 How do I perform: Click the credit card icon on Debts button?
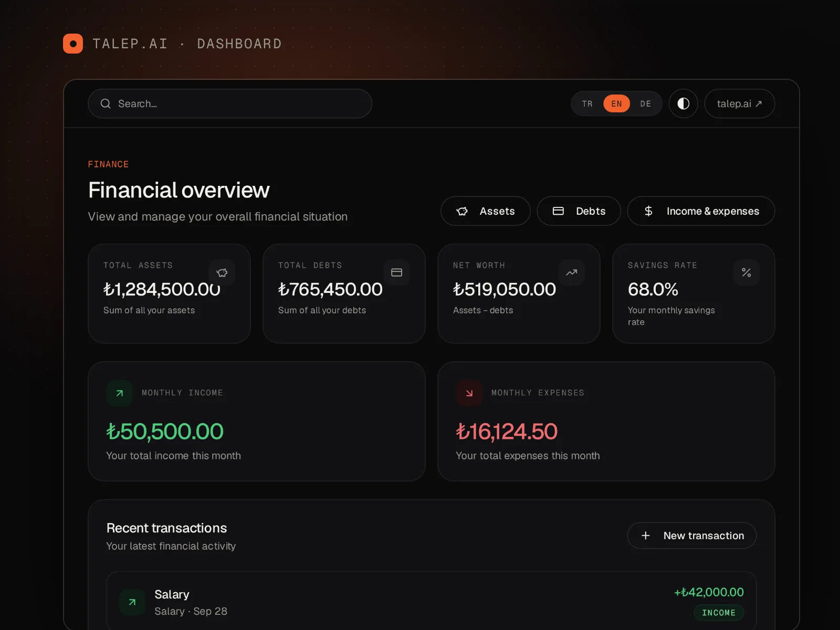click(558, 211)
